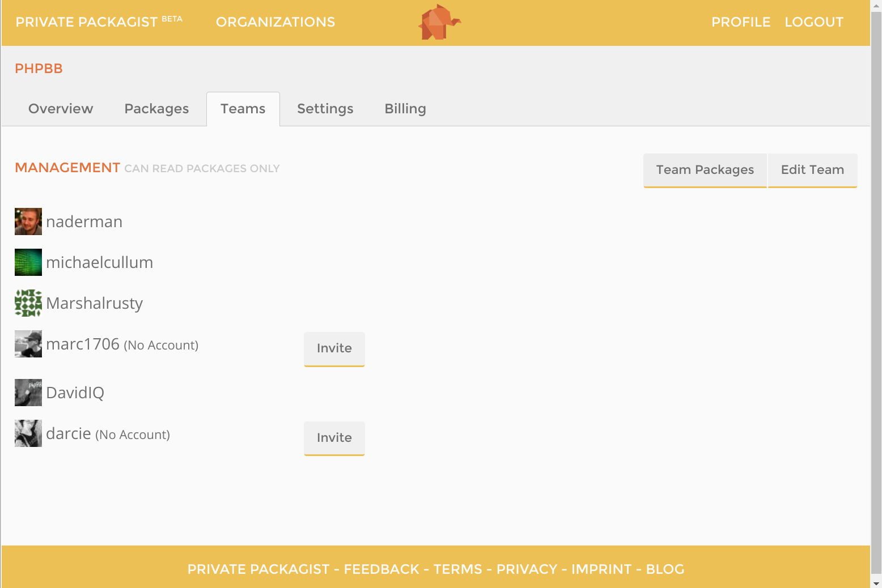The image size is (882, 588).
Task: Open the Private Packagist home link
Action: coord(99,22)
